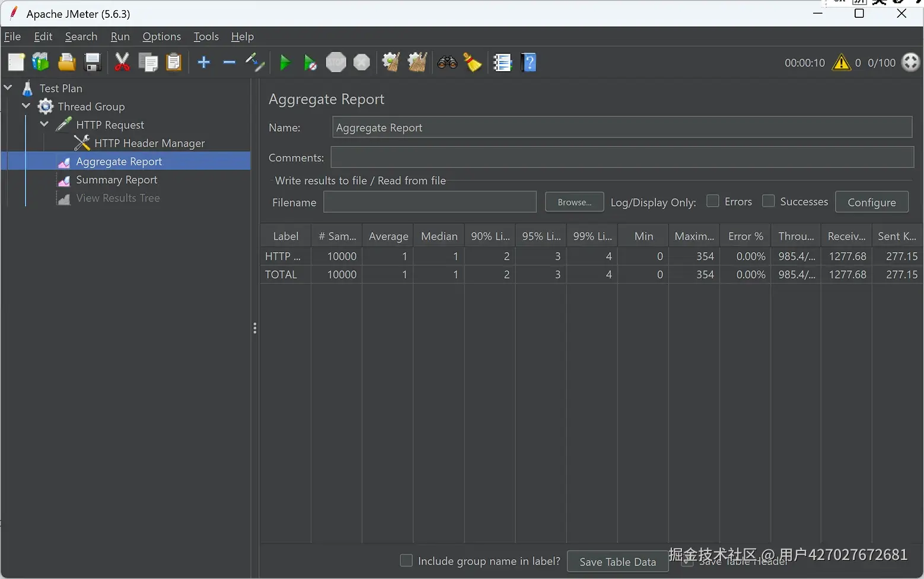Open Search with binoculars icon
This screenshot has height=579, width=924.
pyautogui.click(x=447, y=62)
